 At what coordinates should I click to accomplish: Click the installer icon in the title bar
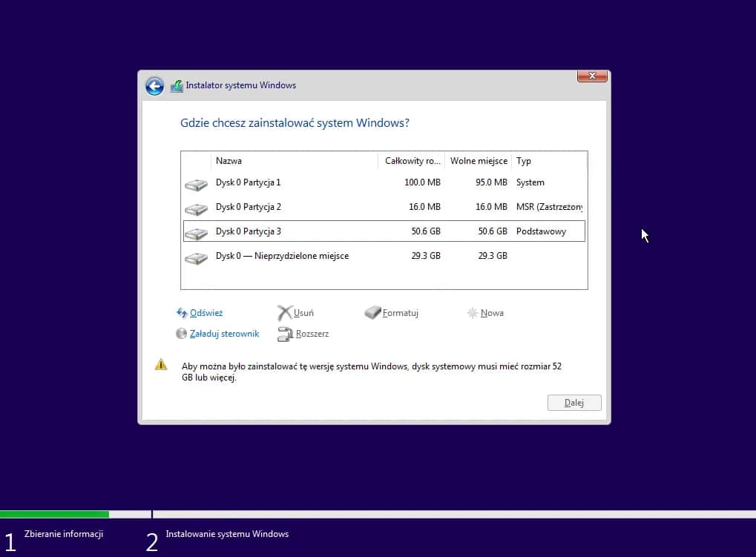[176, 85]
